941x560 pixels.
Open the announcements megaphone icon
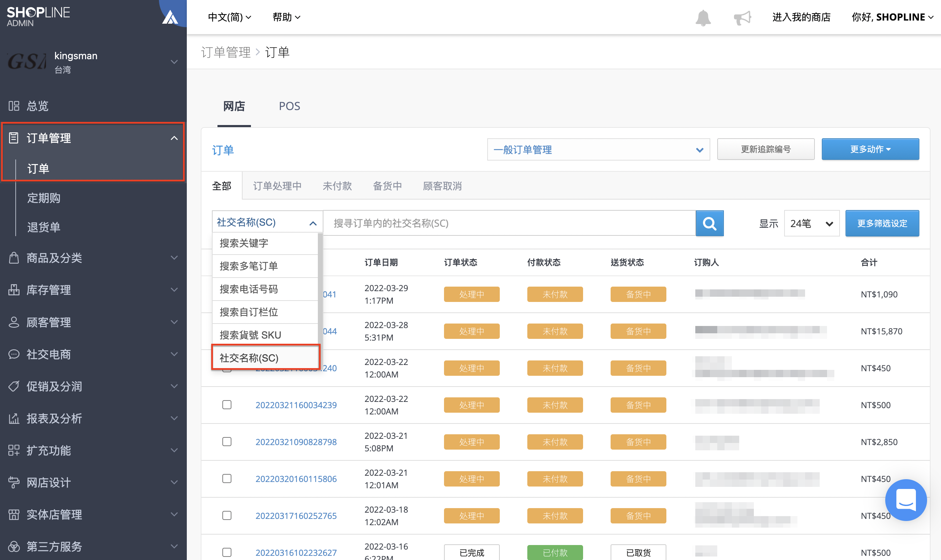(742, 17)
